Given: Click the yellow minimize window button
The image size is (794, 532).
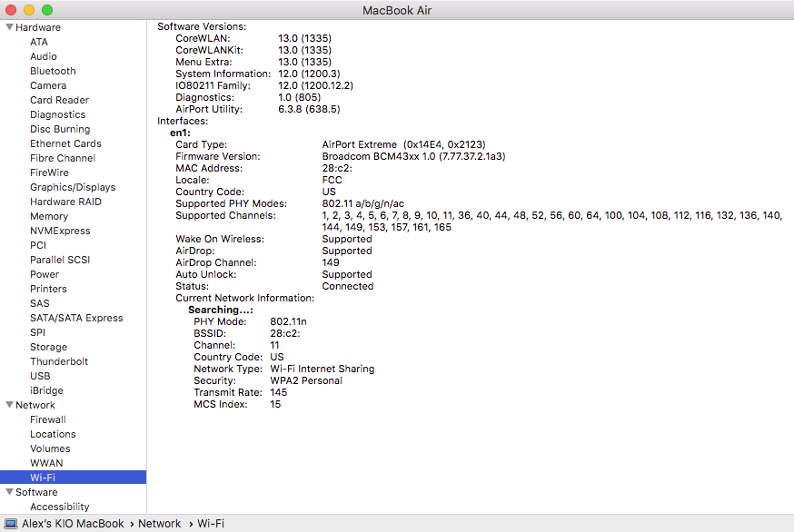Looking at the screenshot, I should (29, 9).
